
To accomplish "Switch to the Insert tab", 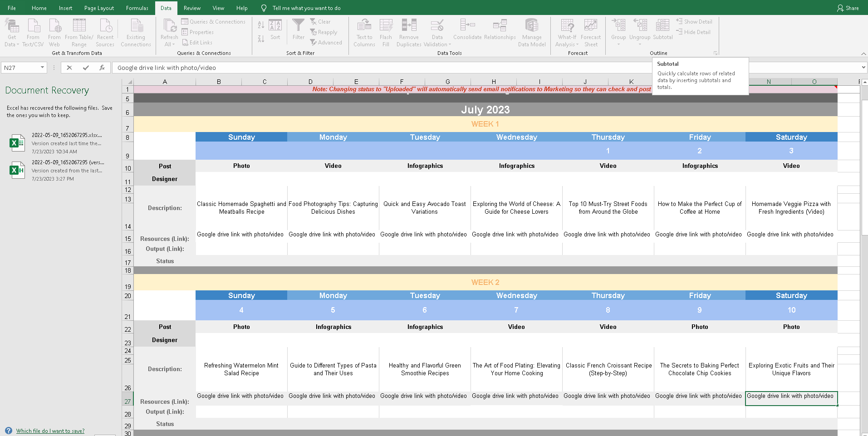I will [65, 8].
